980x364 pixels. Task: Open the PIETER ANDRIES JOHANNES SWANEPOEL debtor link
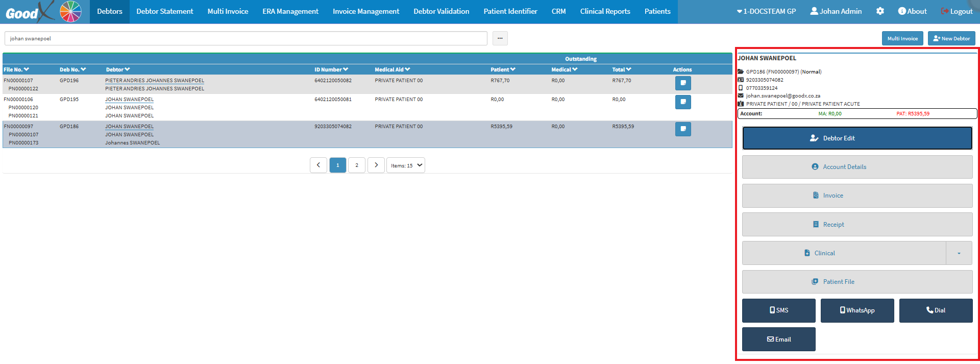tap(154, 81)
